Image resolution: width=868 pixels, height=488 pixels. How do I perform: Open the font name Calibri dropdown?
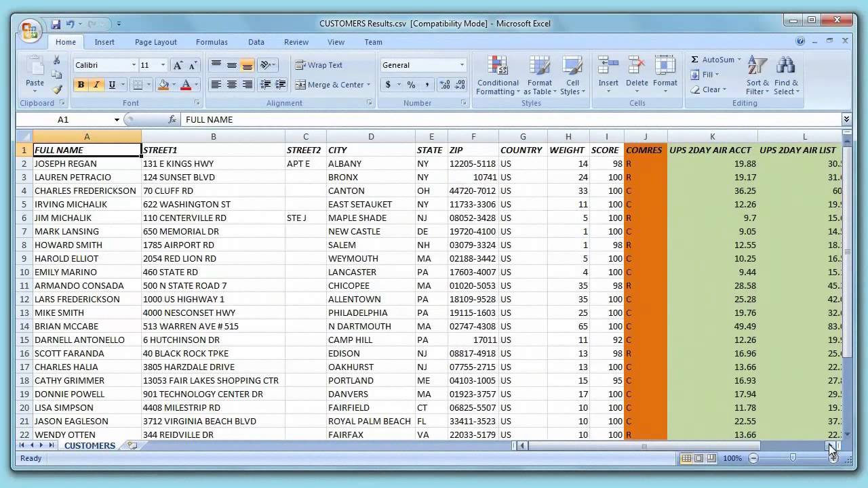pyautogui.click(x=134, y=65)
